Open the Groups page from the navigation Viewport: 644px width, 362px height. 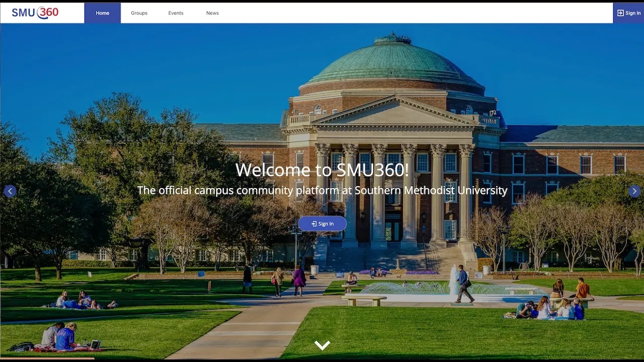coord(139,13)
